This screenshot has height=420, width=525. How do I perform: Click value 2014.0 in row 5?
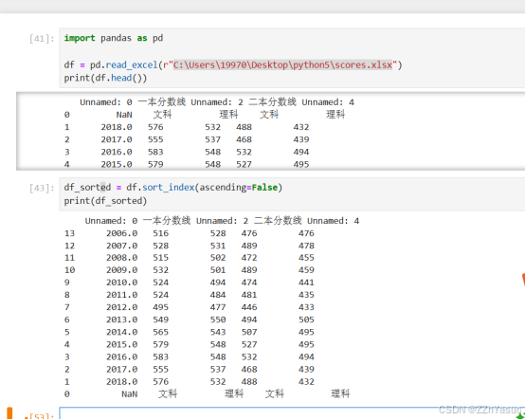point(122,332)
